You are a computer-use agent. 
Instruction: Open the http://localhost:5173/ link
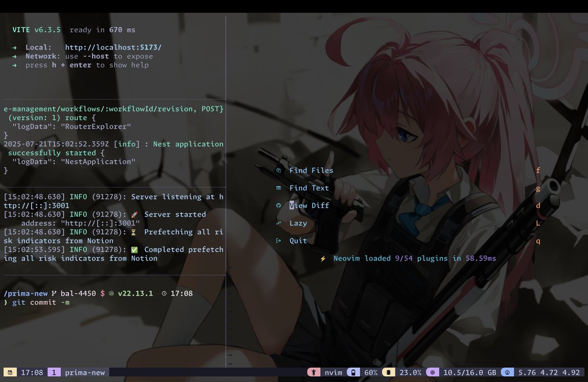point(113,48)
